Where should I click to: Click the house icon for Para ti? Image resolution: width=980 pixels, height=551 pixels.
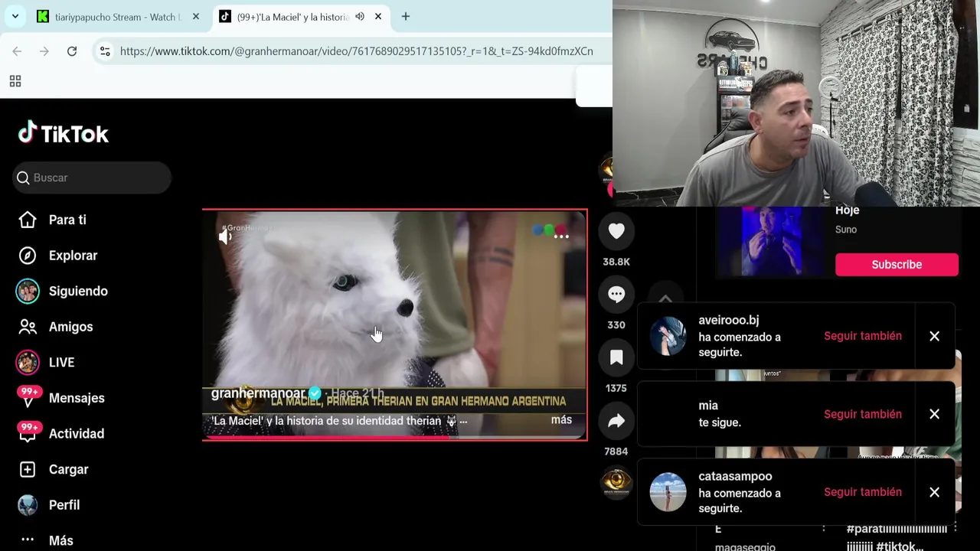point(28,220)
